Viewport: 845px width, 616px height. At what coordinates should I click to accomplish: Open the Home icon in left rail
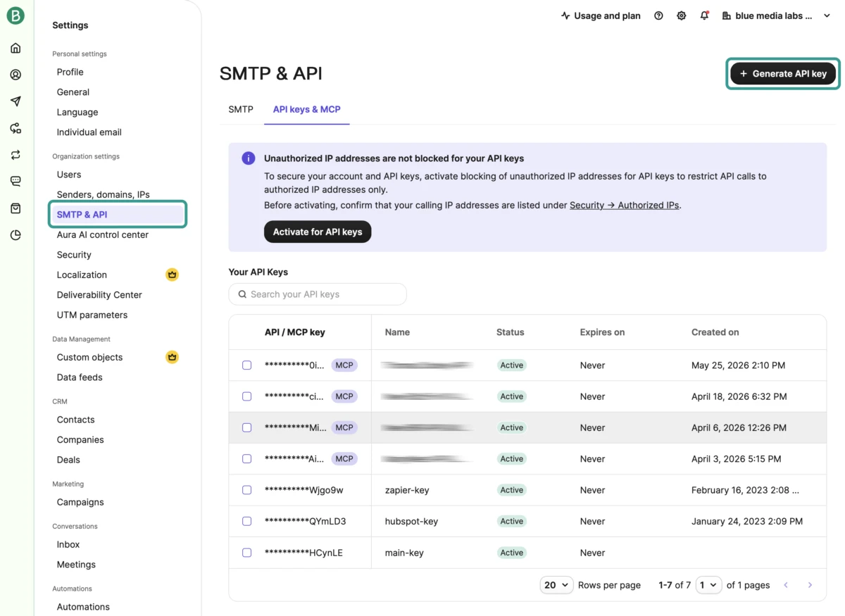[15, 48]
